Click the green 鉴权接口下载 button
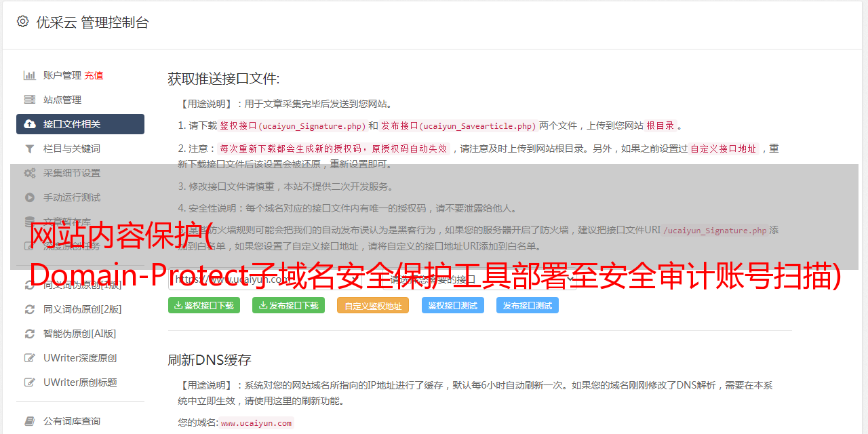Screen dimensions: 868x434 (204, 305)
